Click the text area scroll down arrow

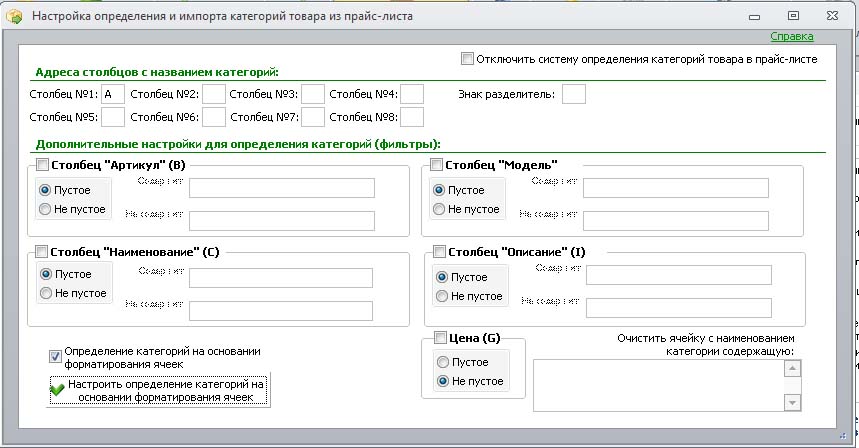[x=792, y=402]
